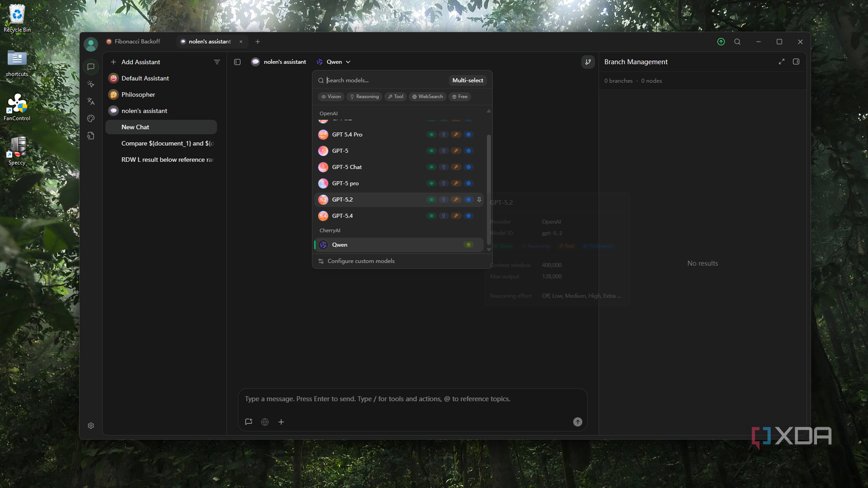Toggle the Tool filter chip
This screenshot has height=488, width=868.
coord(396,97)
